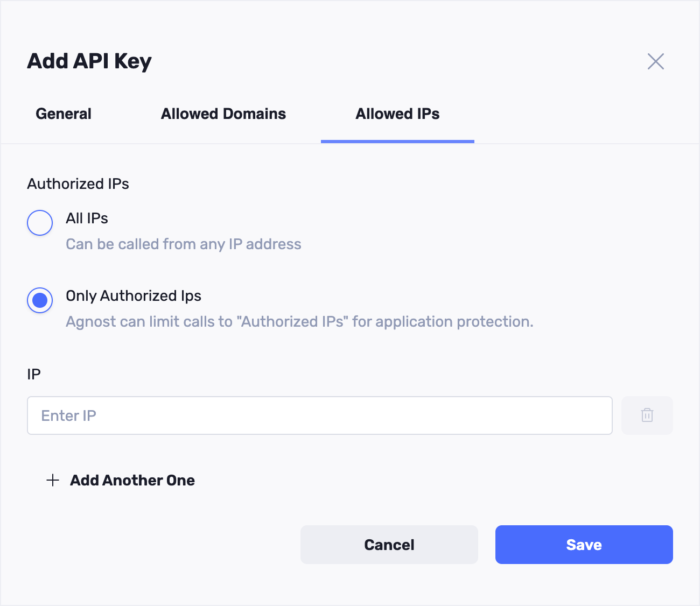Image resolution: width=700 pixels, height=606 pixels.
Task: Save the API key settings
Action: [x=584, y=545]
